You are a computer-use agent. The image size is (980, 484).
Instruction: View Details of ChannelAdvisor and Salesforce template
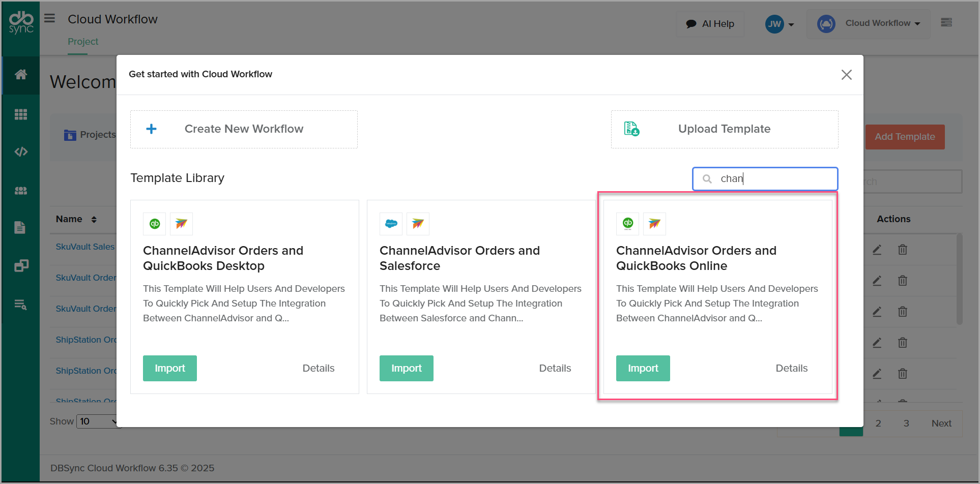(555, 368)
